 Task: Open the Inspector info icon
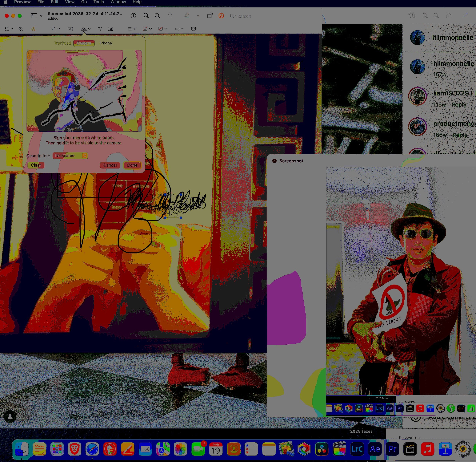point(133,16)
